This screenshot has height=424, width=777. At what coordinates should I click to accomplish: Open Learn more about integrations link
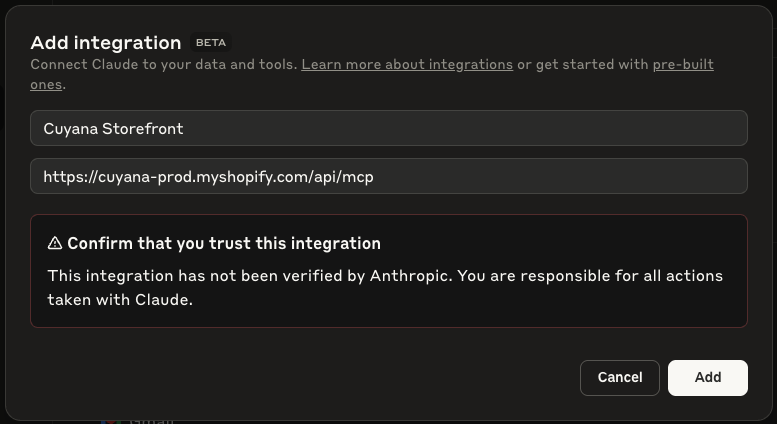click(407, 64)
